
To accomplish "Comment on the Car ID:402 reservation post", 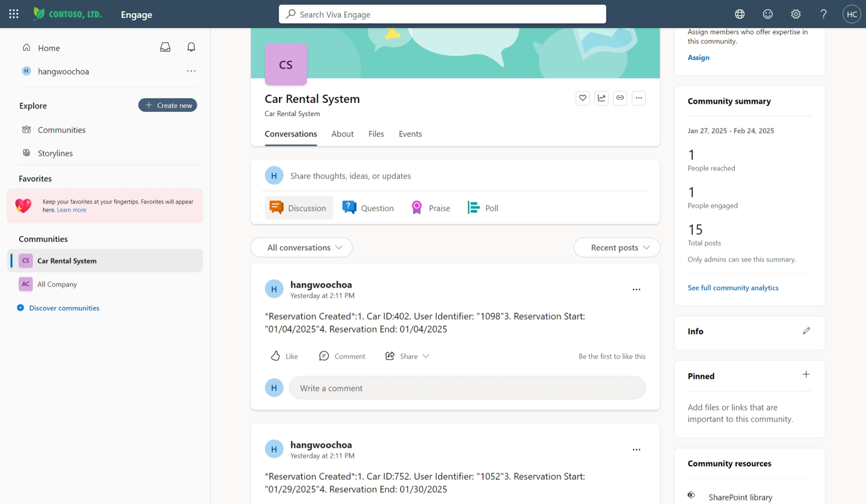I will tap(342, 356).
